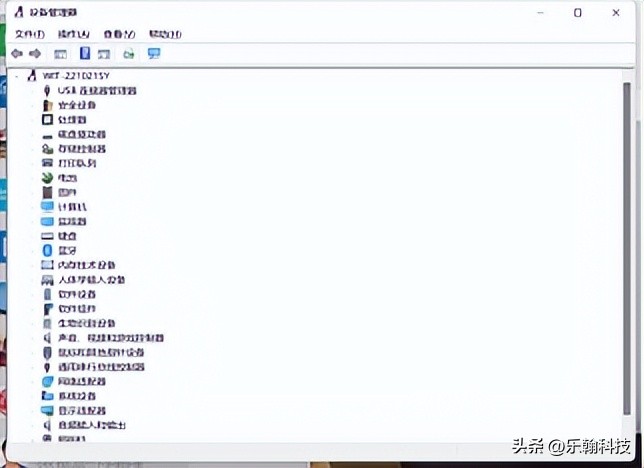This screenshot has height=468, width=644.
Task: Open the 操作(A) menu
Action: (74, 34)
